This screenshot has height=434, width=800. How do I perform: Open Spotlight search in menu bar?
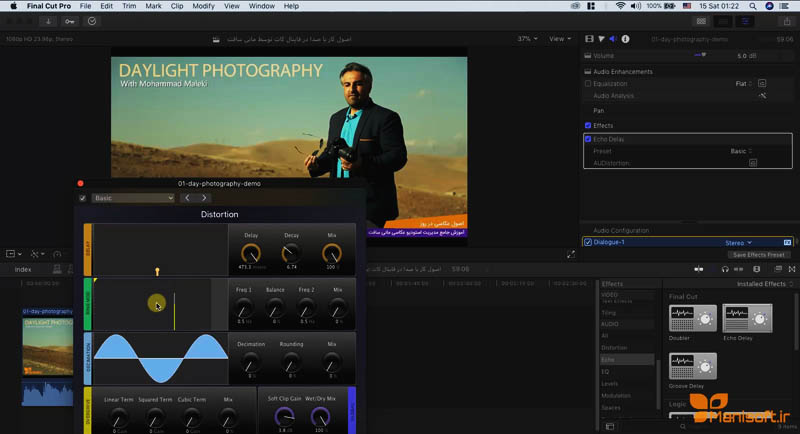(x=753, y=6)
